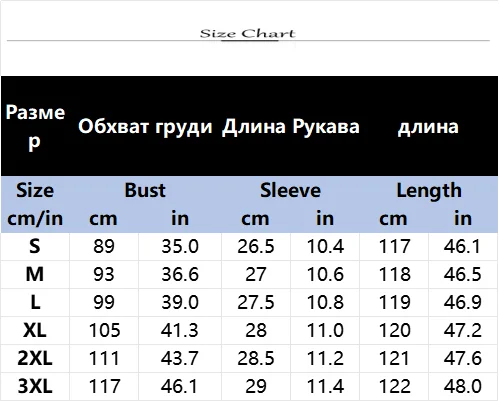Select bust inches cell 43.7
This screenshot has width=499, height=401.
coord(180,359)
